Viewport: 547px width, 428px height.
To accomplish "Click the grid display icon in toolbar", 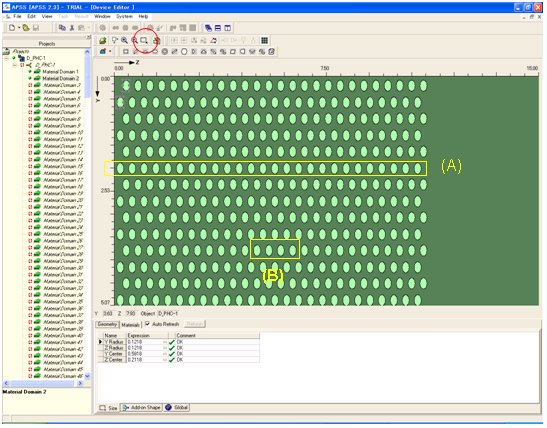I will [x=264, y=40].
